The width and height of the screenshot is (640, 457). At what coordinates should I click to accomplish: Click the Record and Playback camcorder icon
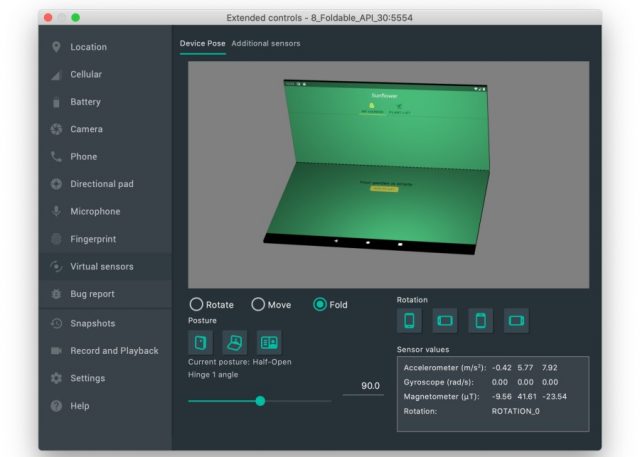[56, 351]
